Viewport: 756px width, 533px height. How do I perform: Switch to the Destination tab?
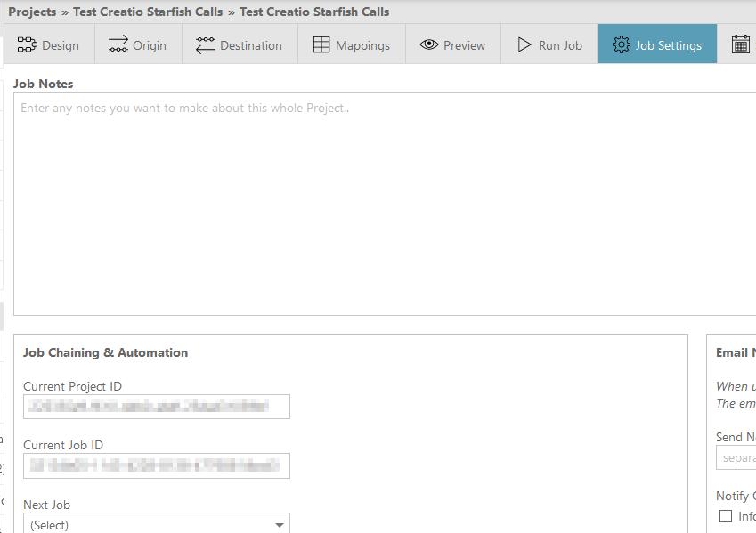pos(239,43)
